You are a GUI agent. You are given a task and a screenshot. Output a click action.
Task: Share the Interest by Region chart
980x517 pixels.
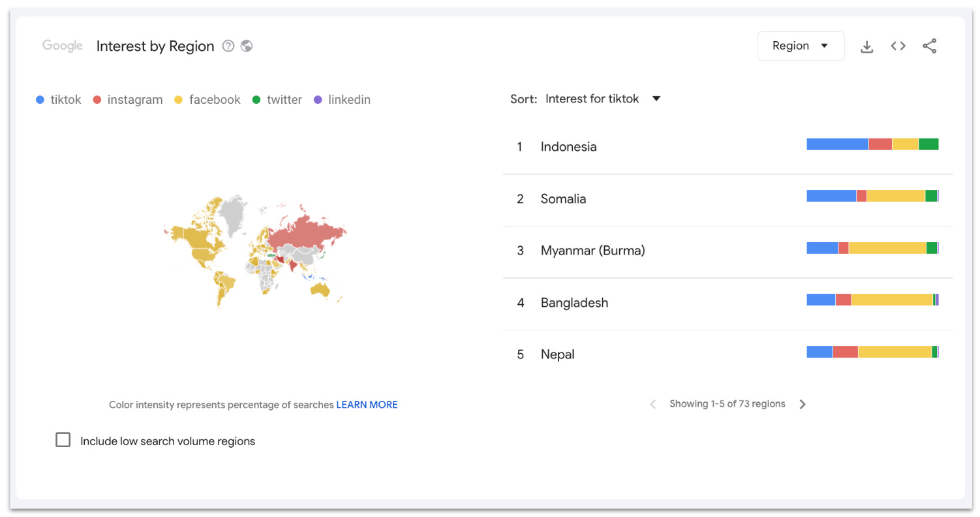pyautogui.click(x=930, y=46)
